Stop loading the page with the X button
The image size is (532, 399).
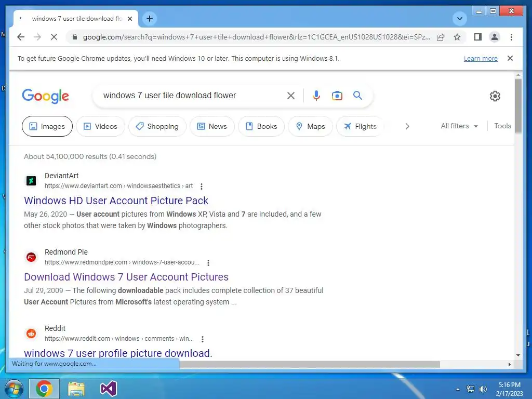coord(54,37)
